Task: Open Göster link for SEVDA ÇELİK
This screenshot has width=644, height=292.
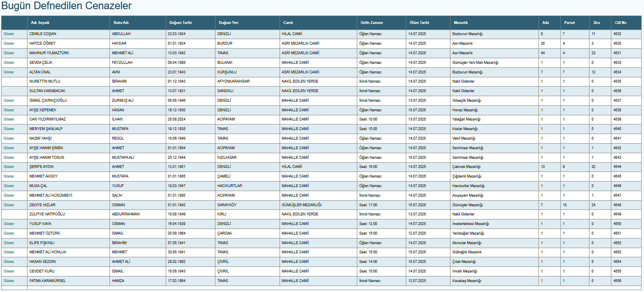Action: pos(9,63)
